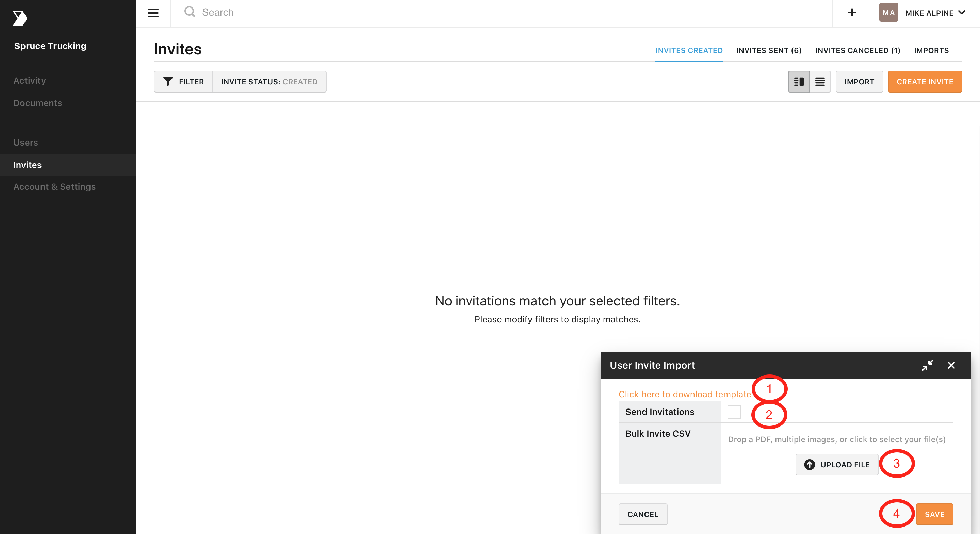Click the search magnifier icon
Viewport: 980px width, 534px height.
[190, 12]
